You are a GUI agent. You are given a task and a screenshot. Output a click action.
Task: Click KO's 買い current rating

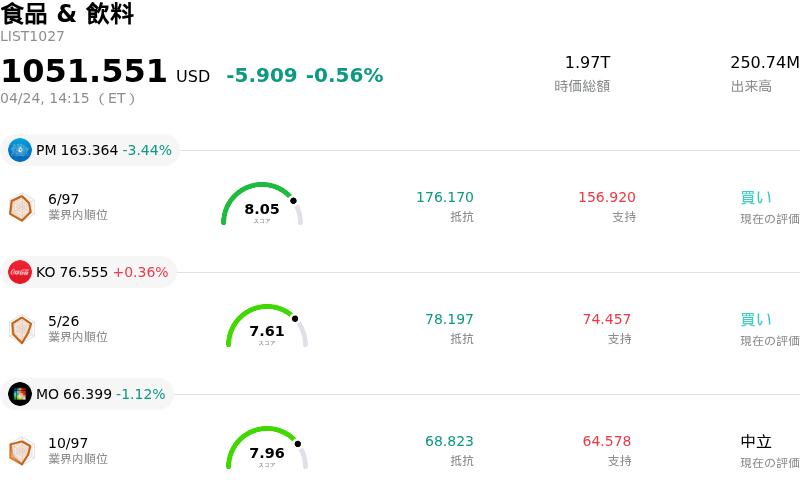coord(756,319)
